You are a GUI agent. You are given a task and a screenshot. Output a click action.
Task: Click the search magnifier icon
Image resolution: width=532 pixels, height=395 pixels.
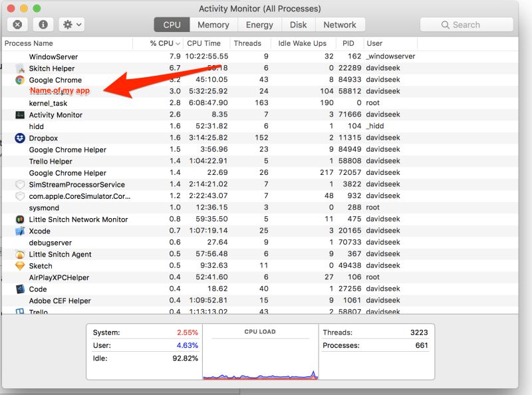coord(445,25)
